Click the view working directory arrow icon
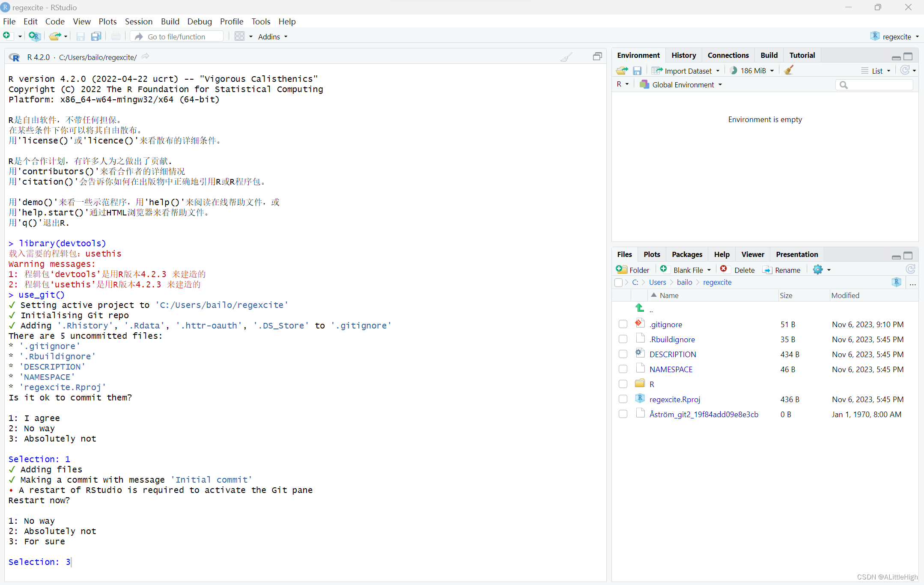Screen dimensions: 924x585 146,57
